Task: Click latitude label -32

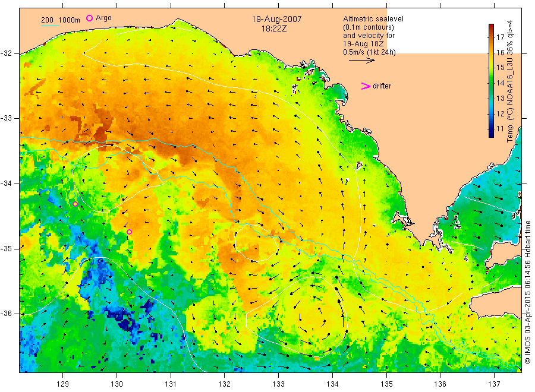Action: (6, 53)
